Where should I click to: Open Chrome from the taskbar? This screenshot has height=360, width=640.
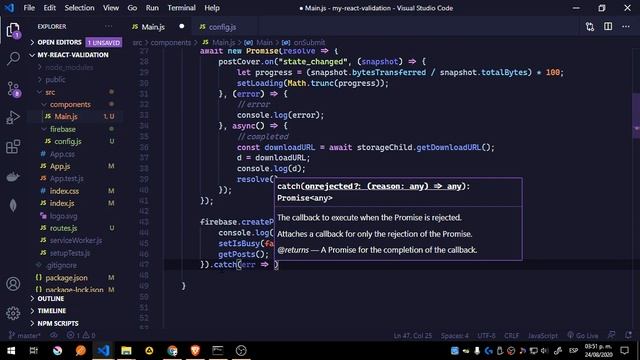pos(172,351)
